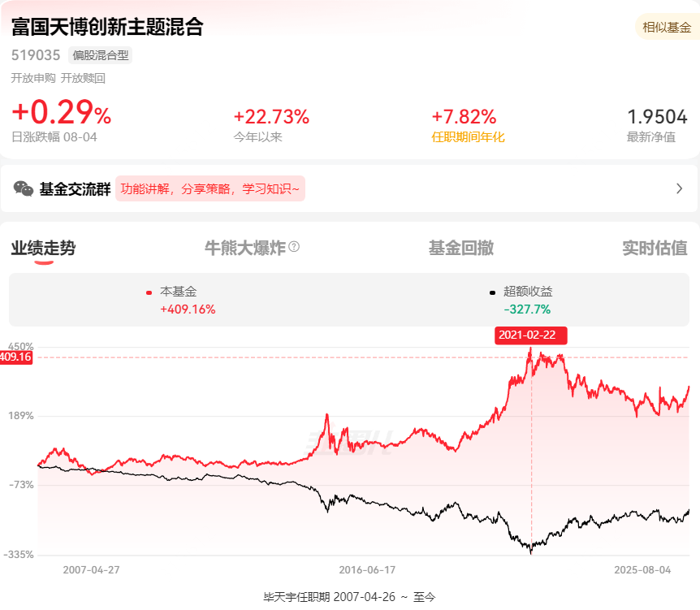Click the 409.16 value label on axis
Screen dimensions: 700x610
(x=16, y=357)
